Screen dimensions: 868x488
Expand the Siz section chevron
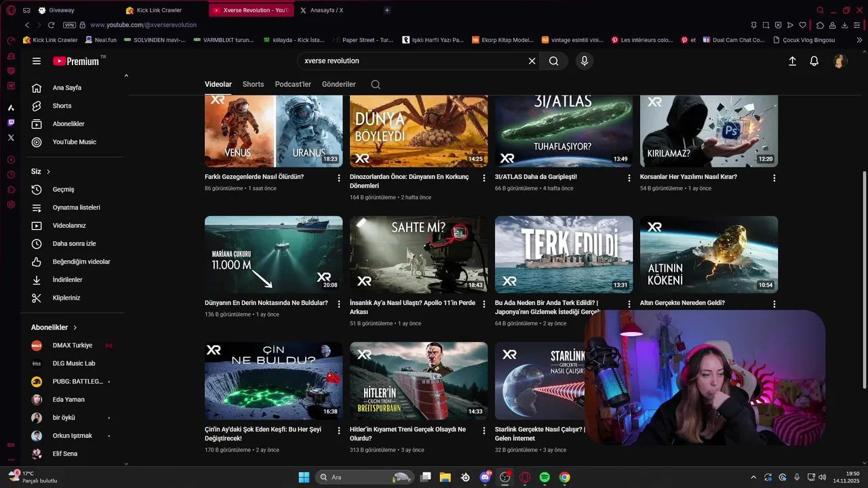pyautogui.click(x=48, y=171)
